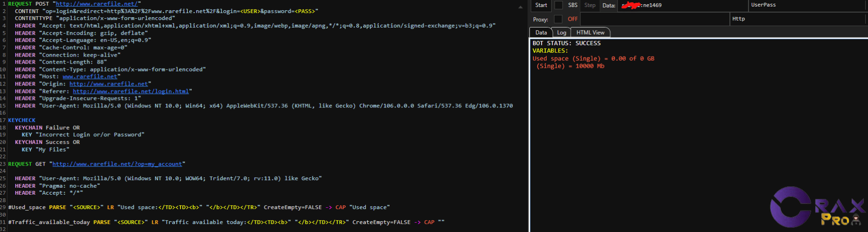
Task: Follow the login.html link in the Referer header
Action: 131,91
